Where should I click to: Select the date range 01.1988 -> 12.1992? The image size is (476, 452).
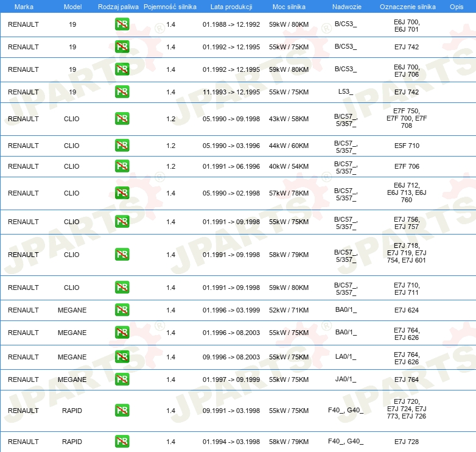231,24
